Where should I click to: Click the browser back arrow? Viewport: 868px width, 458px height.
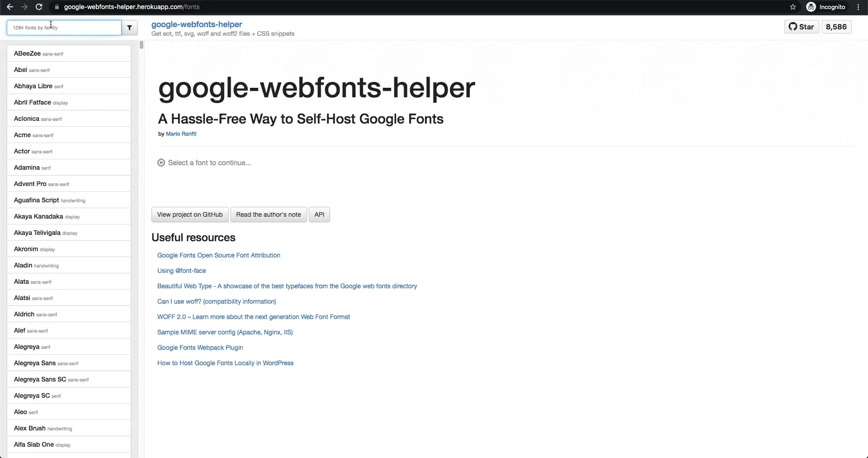pyautogui.click(x=9, y=7)
